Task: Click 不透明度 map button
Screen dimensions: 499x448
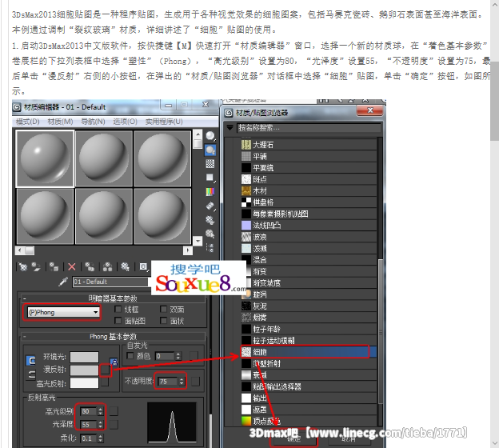Action: pos(196,382)
